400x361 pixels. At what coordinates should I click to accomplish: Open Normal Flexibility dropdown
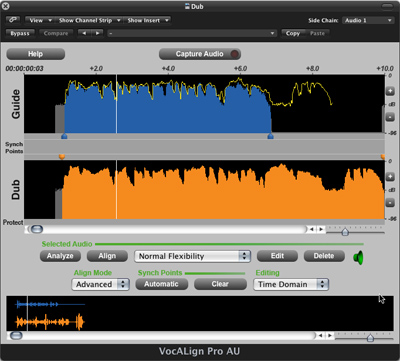pos(192,256)
